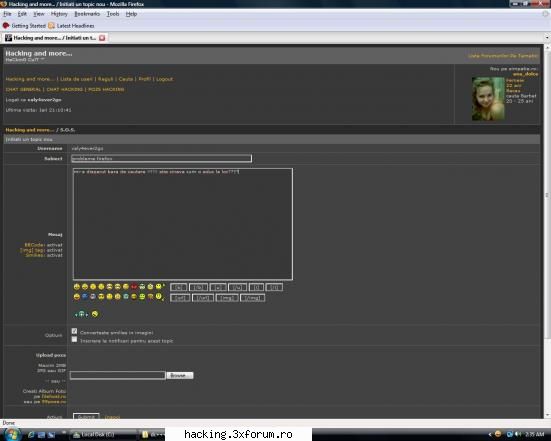Click the Smilies help link
Image resolution: width=551 pixels, height=441 pixels.
(35, 255)
